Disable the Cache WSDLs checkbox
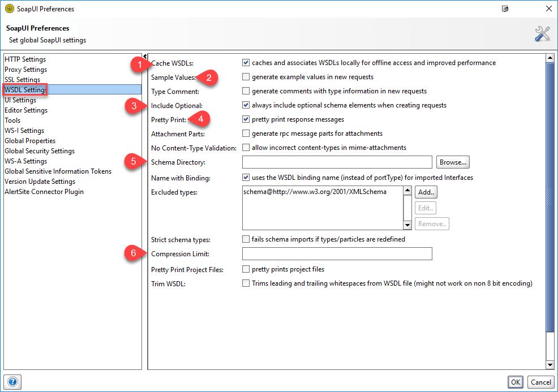Image resolution: width=558 pixels, height=392 pixels. pyautogui.click(x=246, y=63)
